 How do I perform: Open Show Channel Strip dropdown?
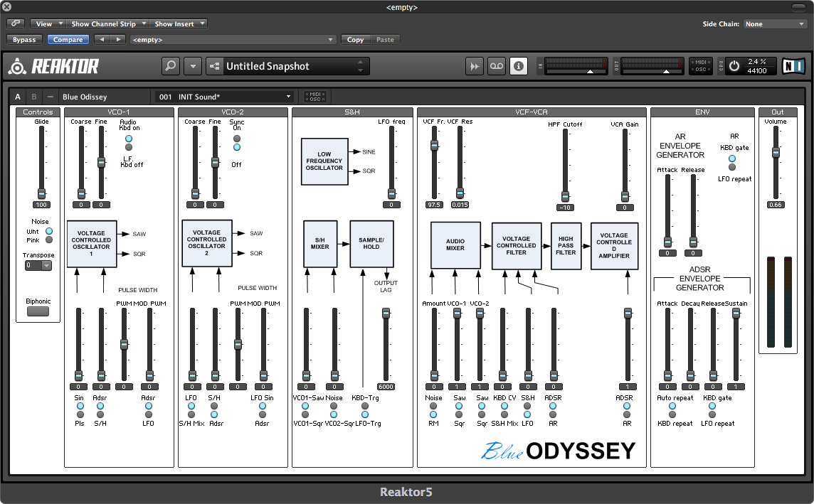coord(108,24)
